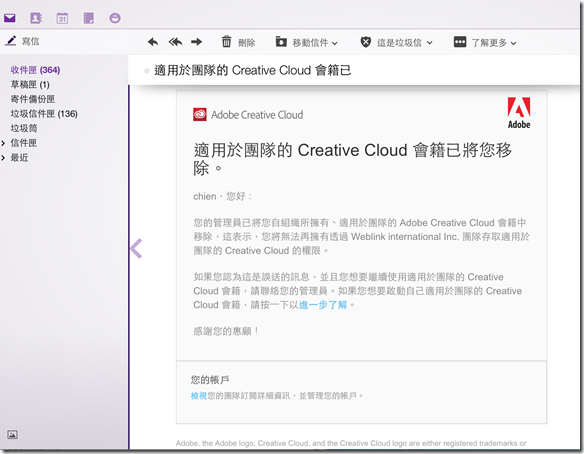The image size is (584, 454).
Task: Open the 了解更多 dropdown
Action: 494,43
